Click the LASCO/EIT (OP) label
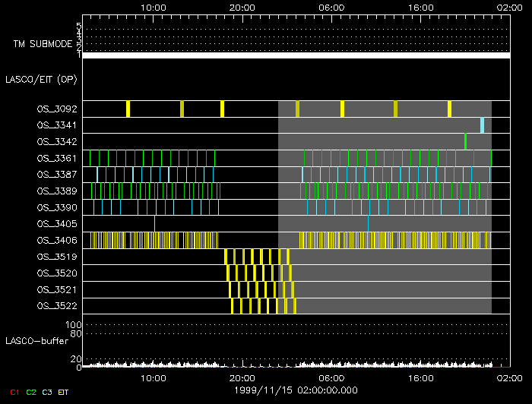The width and height of the screenshot is (532, 404). point(41,79)
